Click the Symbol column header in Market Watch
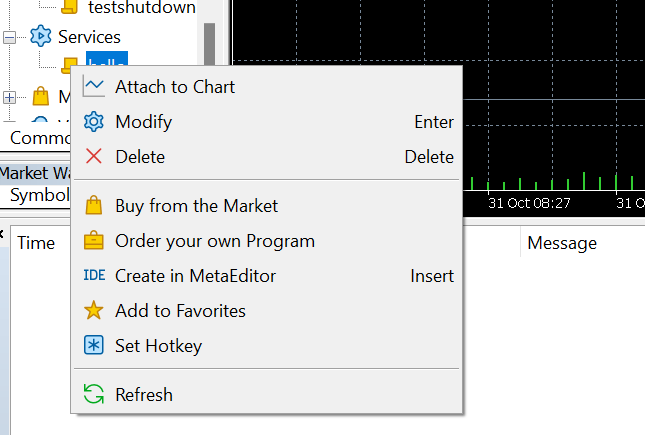 [40, 195]
